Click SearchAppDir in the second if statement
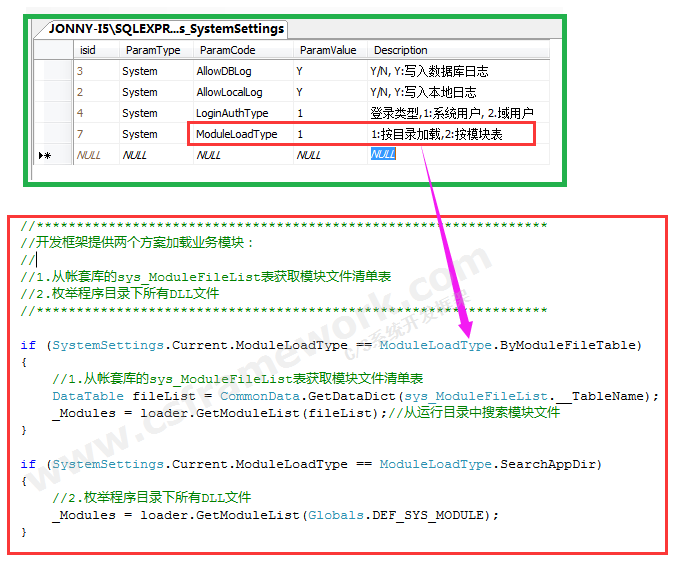Image resolution: width=677 pixels, height=579 pixels. [x=550, y=464]
